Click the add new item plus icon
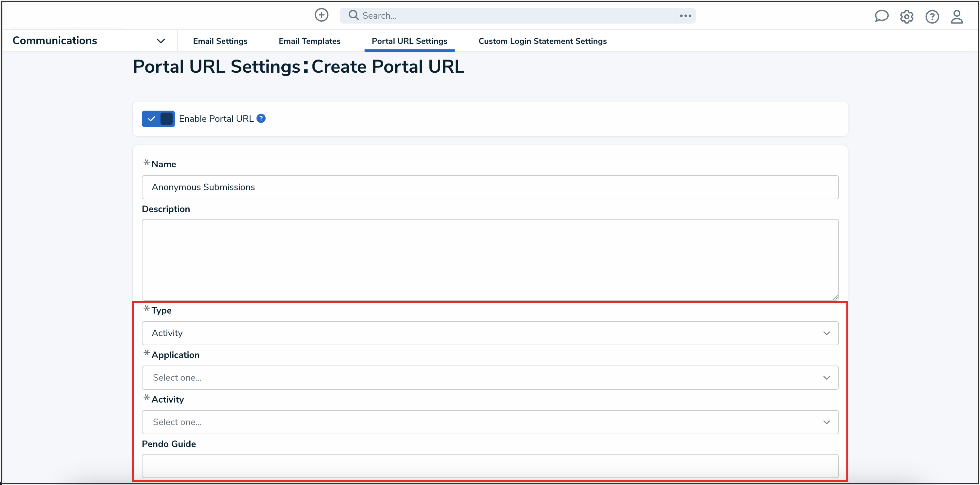 (x=321, y=15)
